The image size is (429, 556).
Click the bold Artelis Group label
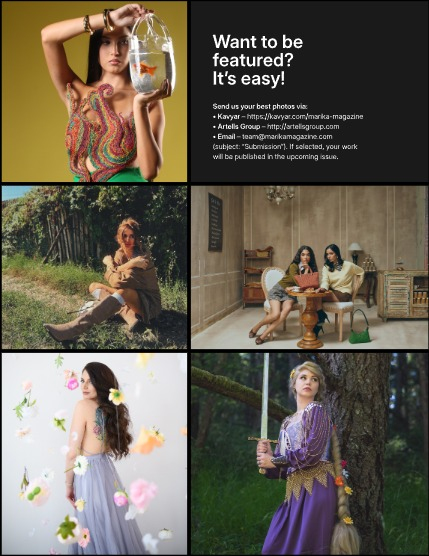tap(239, 127)
